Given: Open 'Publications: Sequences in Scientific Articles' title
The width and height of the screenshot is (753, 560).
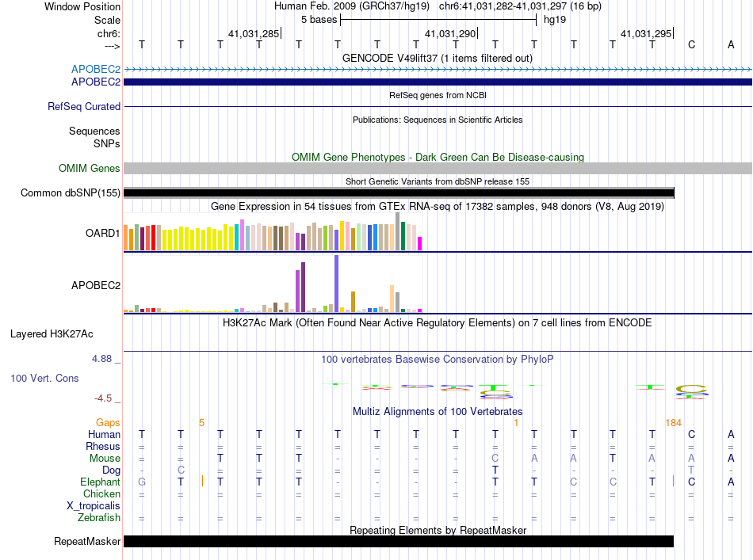Looking at the screenshot, I should (x=438, y=120).
